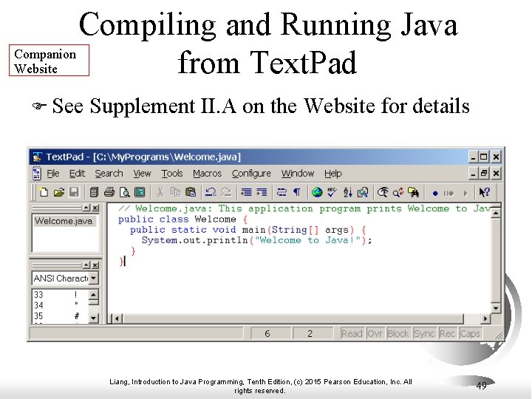The height and width of the screenshot is (399, 532).
Task: Click the globe web browser icon
Action: click(317, 192)
